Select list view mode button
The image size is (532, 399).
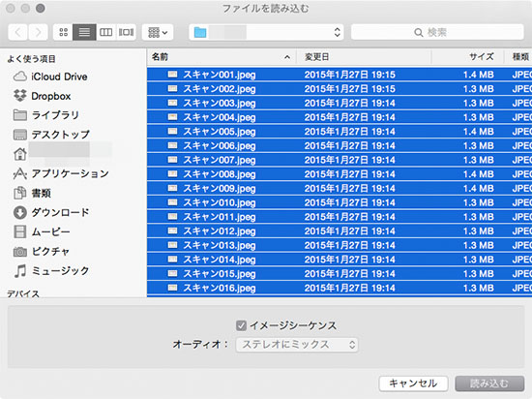click(84, 32)
